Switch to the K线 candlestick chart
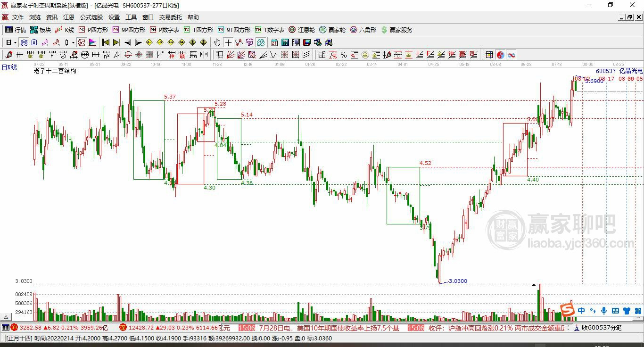Image resolution: width=644 pixels, height=347 pixels. (65, 30)
